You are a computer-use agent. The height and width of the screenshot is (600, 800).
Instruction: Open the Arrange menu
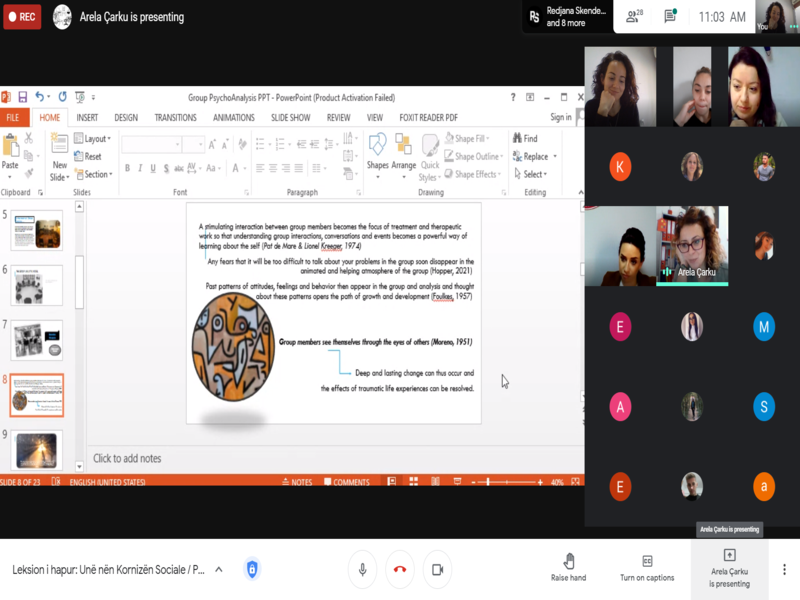click(404, 155)
